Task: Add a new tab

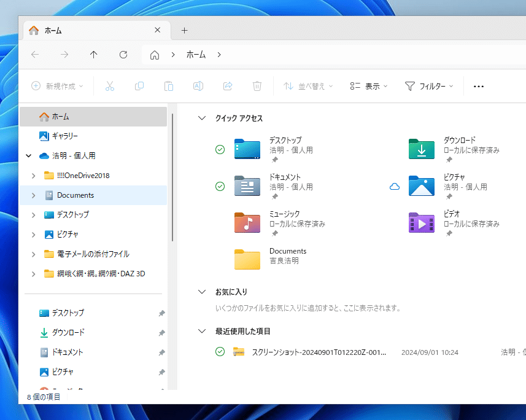Action: pos(184,31)
